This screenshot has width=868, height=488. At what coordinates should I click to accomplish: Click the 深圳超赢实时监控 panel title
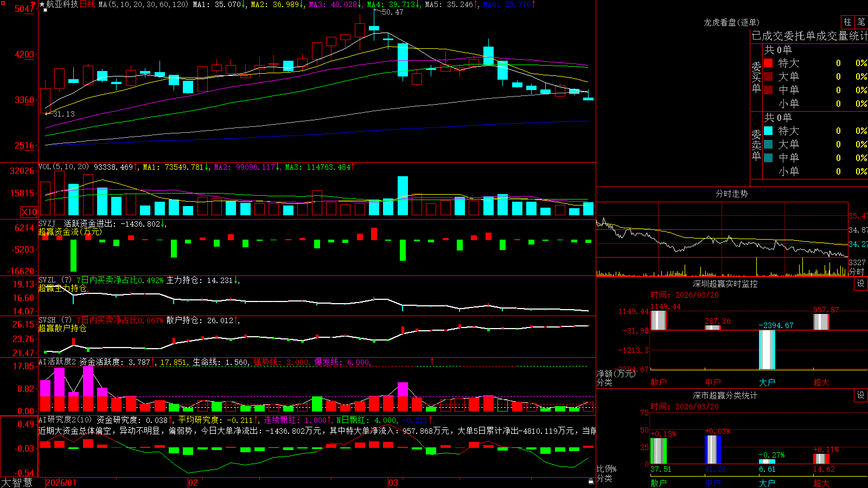pos(725,284)
